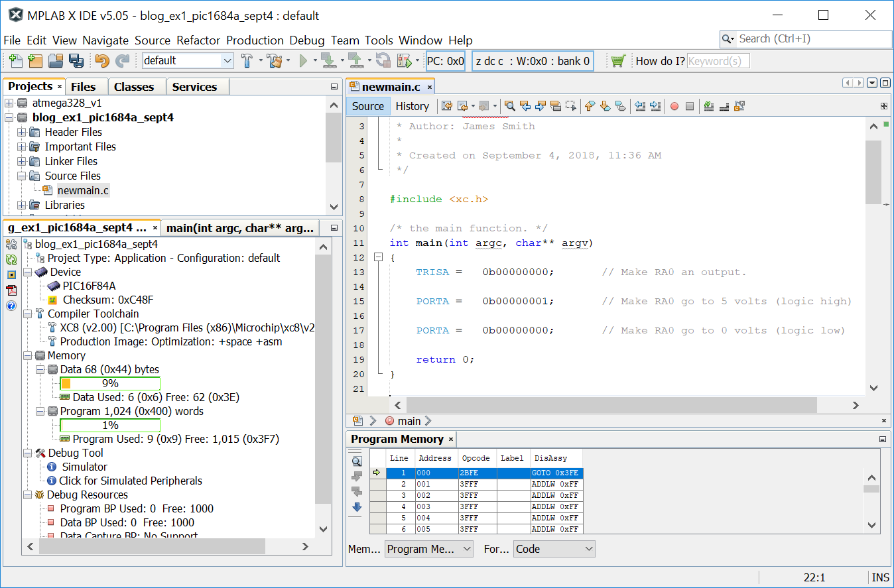Click the Read Device Memory icon
Viewport: 894px width, 588px height.
tap(355, 61)
